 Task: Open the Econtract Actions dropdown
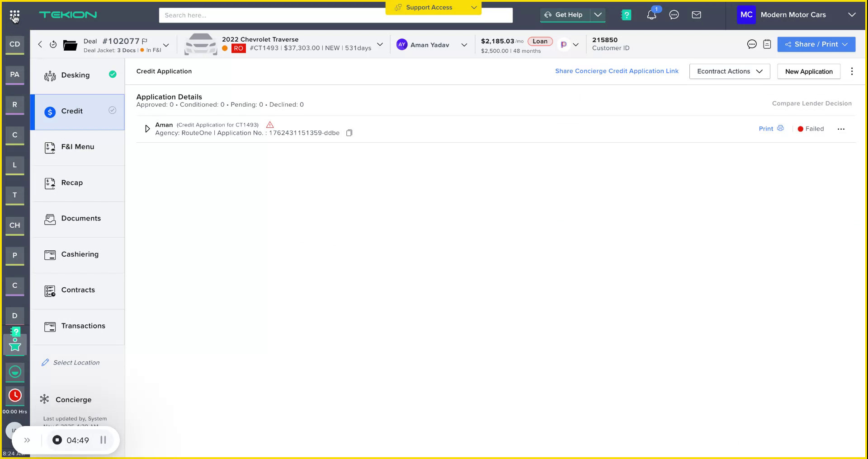(x=729, y=71)
